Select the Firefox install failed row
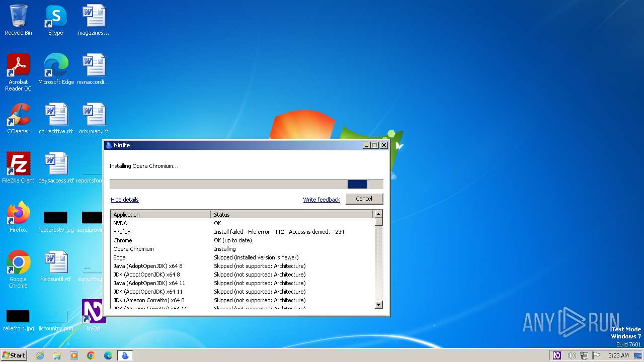The width and height of the screenshot is (644, 362). click(243, 232)
